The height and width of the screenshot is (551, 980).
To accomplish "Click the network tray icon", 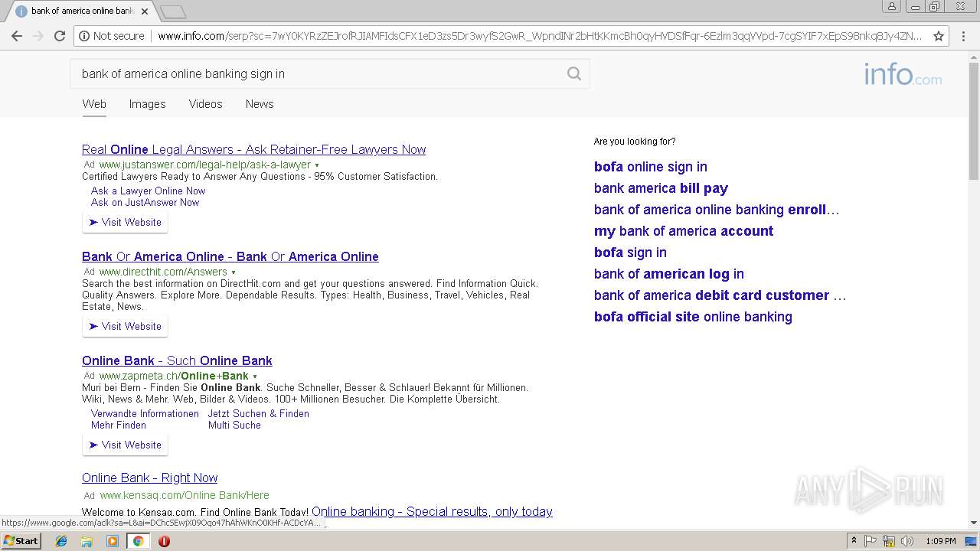I will click(x=889, y=541).
